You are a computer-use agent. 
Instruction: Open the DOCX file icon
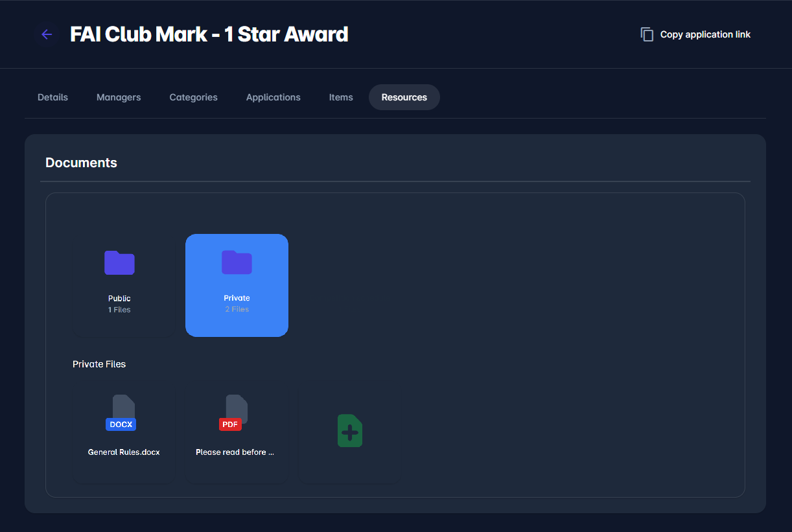pos(124,407)
